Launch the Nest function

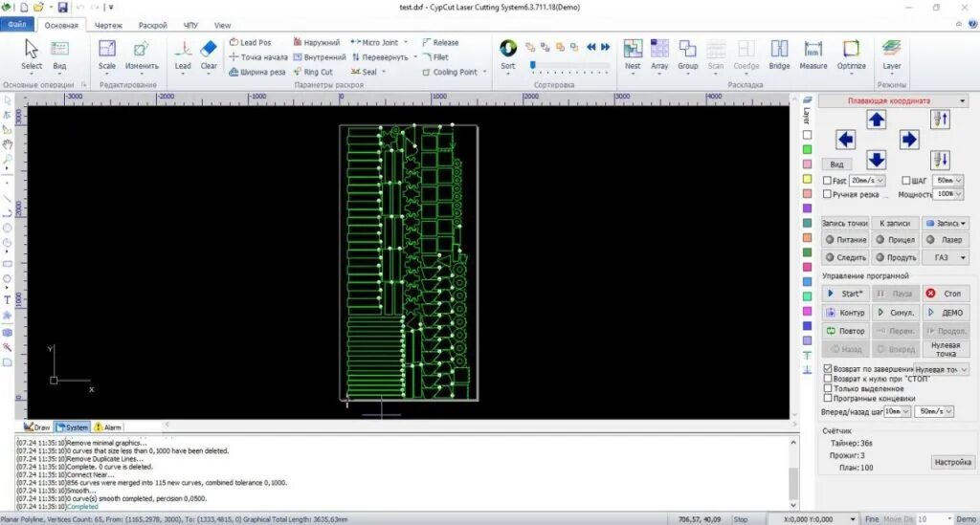(x=633, y=55)
